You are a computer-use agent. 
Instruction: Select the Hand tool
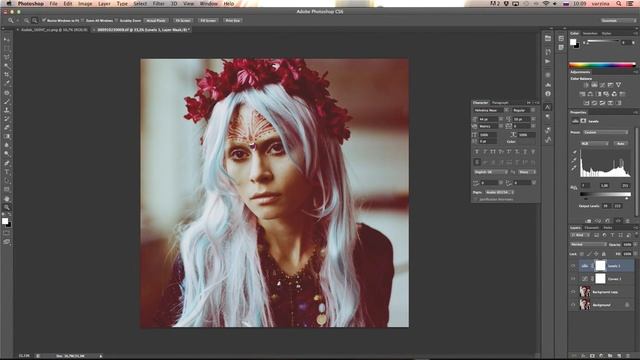click(7, 199)
